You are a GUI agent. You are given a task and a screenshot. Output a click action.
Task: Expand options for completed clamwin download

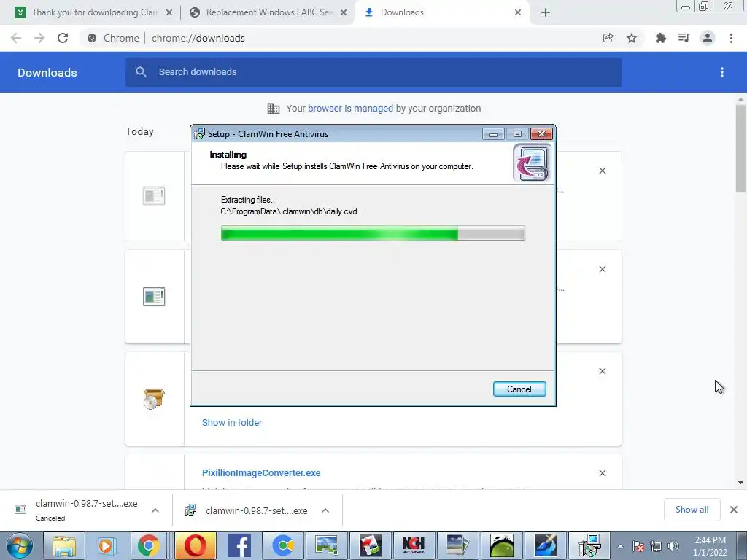coord(325,510)
